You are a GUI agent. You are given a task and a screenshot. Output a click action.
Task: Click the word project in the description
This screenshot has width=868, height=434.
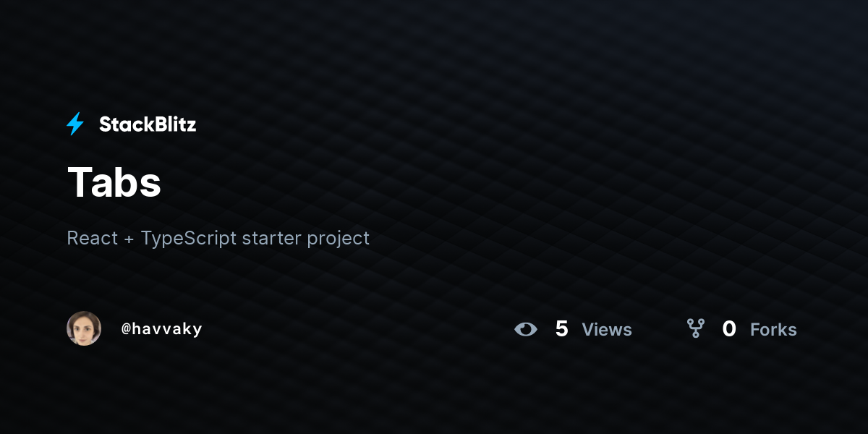pyautogui.click(x=339, y=240)
